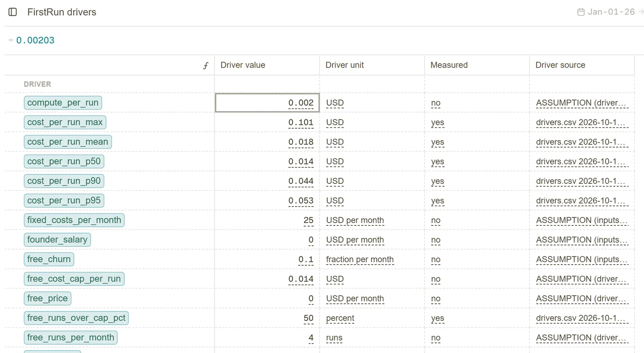
Task: Open the cost_per_run_mean driver
Action: [x=68, y=142]
